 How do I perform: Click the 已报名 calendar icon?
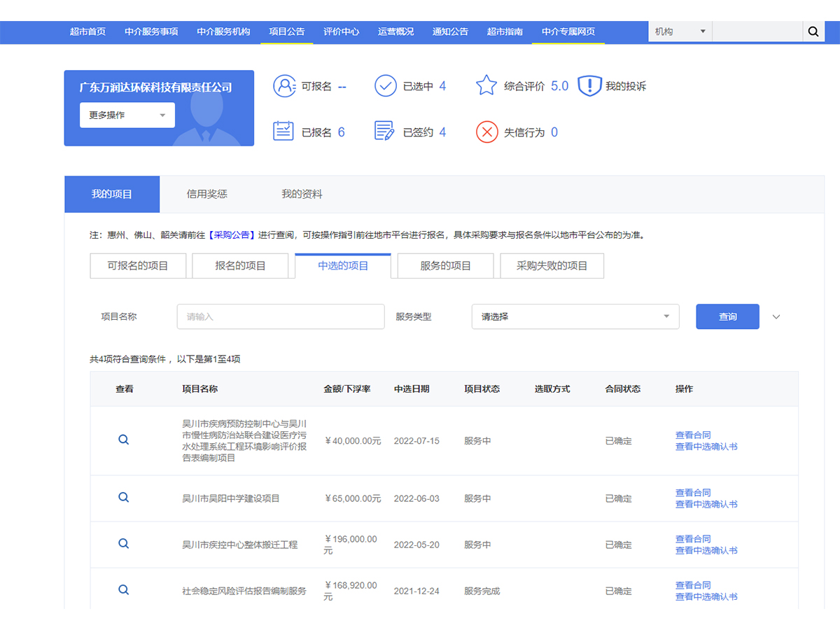(x=283, y=132)
